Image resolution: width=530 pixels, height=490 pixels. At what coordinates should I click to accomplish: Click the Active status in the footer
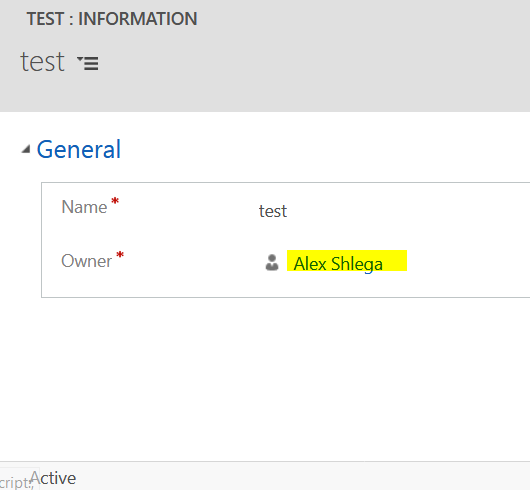pyautogui.click(x=53, y=478)
